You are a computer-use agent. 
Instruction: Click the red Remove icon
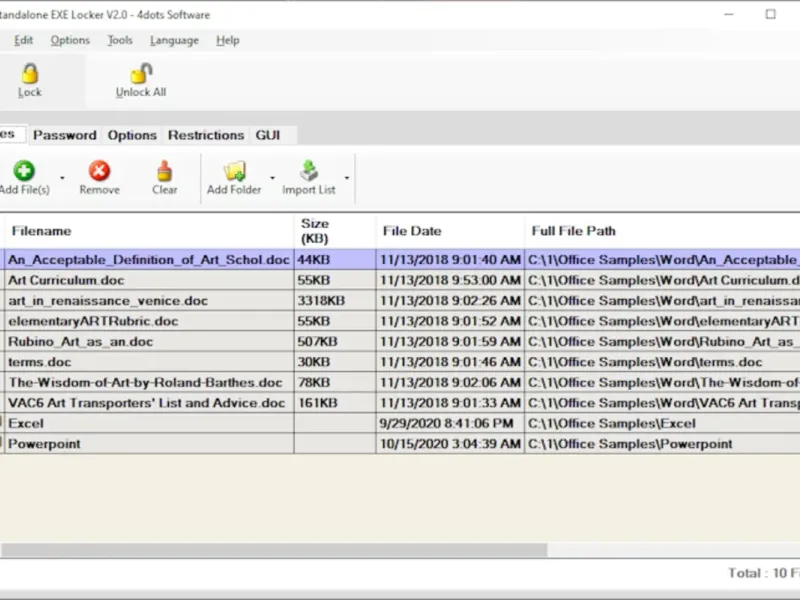(99, 171)
